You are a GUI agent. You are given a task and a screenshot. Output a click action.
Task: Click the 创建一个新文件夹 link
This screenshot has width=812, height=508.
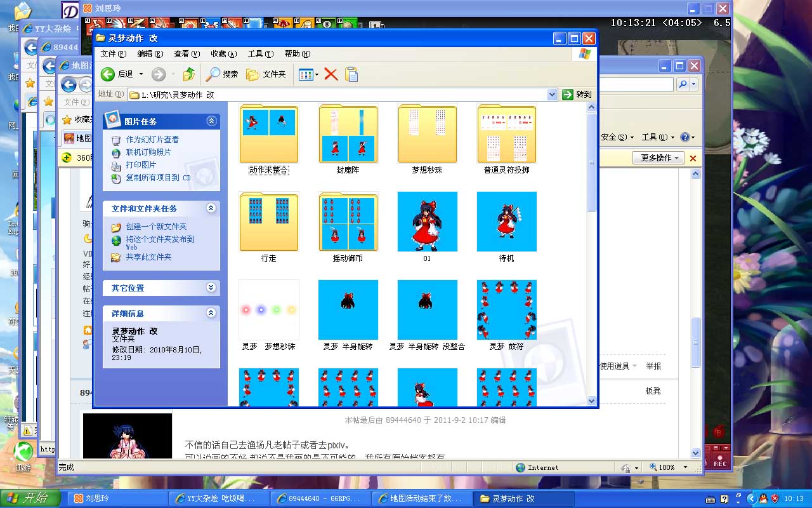click(156, 227)
